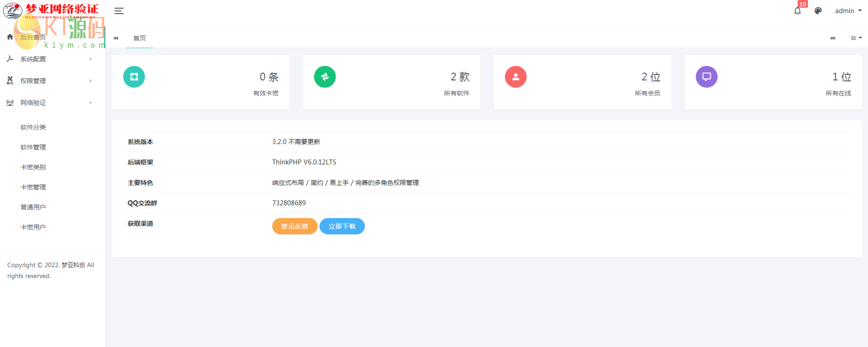This screenshot has width=868, height=347.
Task: Click the 所有在线 label
Action: point(838,93)
